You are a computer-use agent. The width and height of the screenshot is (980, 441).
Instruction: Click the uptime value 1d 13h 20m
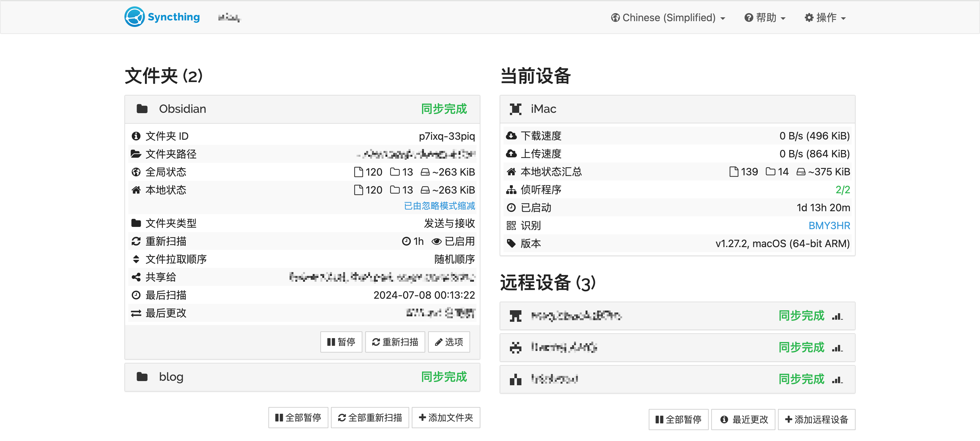tap(823, 208)
